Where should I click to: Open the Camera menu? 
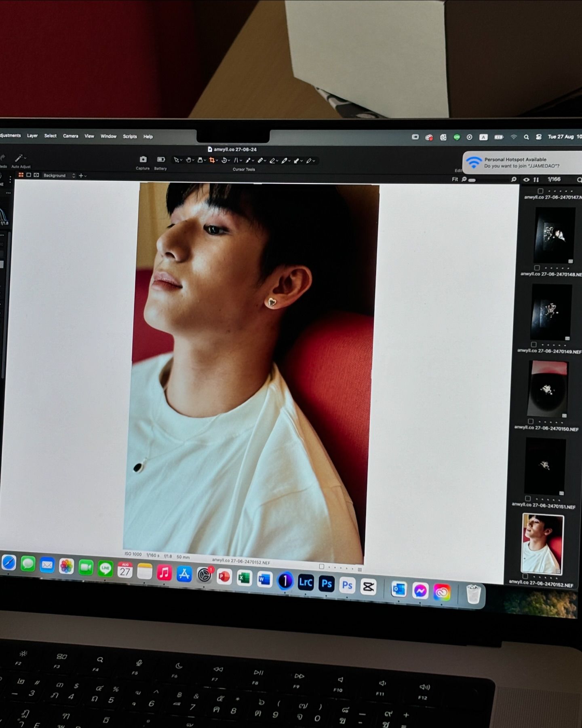(71, 136)
